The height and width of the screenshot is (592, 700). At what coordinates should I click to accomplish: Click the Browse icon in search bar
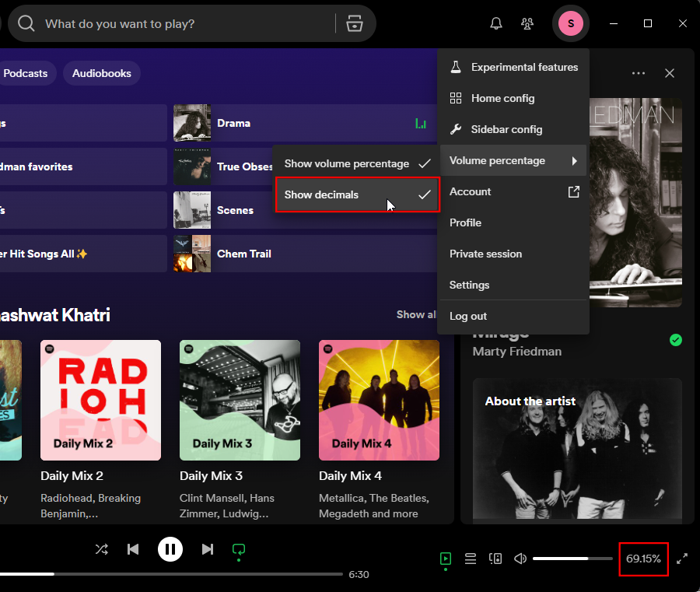(x=355, y=23)
